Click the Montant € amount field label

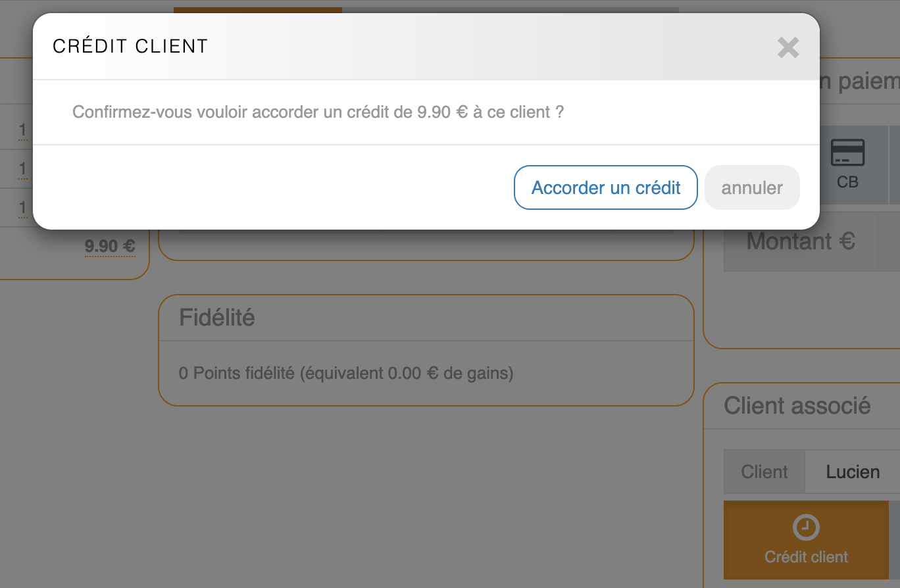(800, 241)
